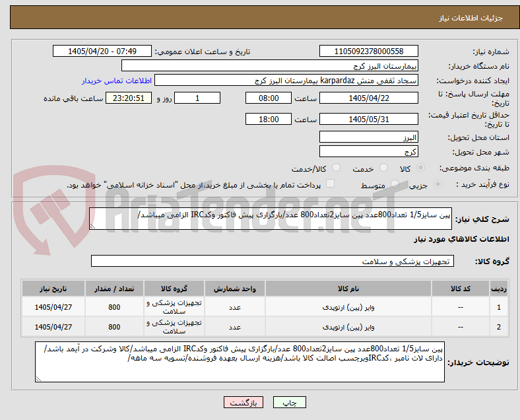
Task: Click the تاریخ نیاز column header
Action: 53,289
